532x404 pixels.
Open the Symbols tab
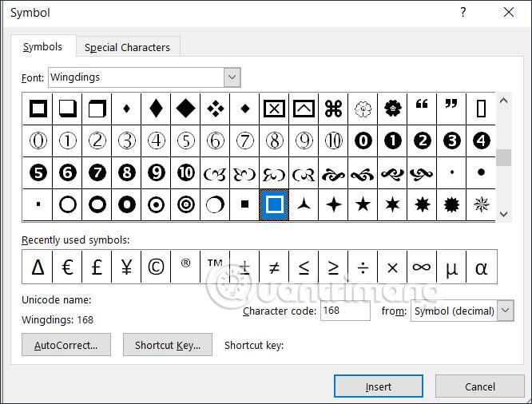coord(43,46)
